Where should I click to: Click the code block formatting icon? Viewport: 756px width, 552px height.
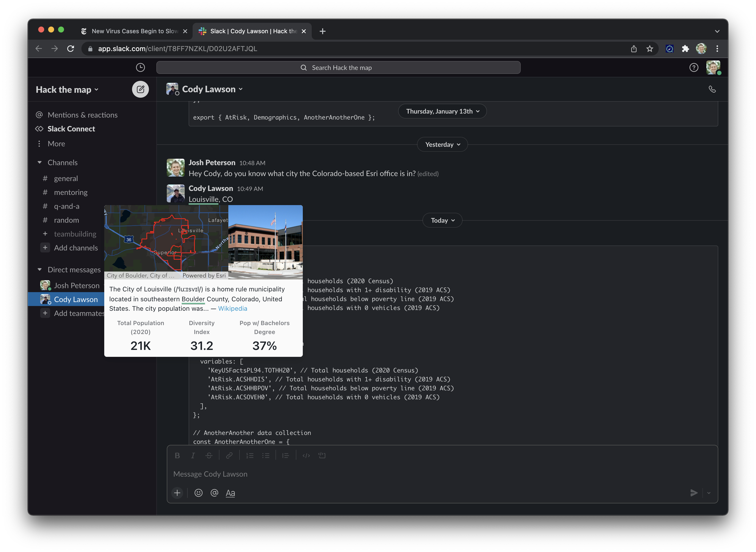coord(322,456)
